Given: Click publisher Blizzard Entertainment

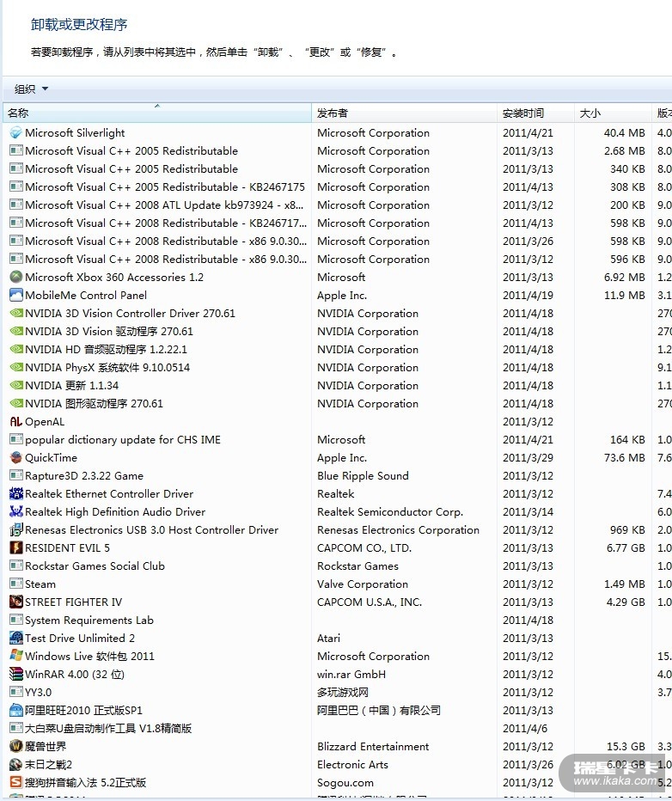Looking at the screenshot, I should (373, 746).
